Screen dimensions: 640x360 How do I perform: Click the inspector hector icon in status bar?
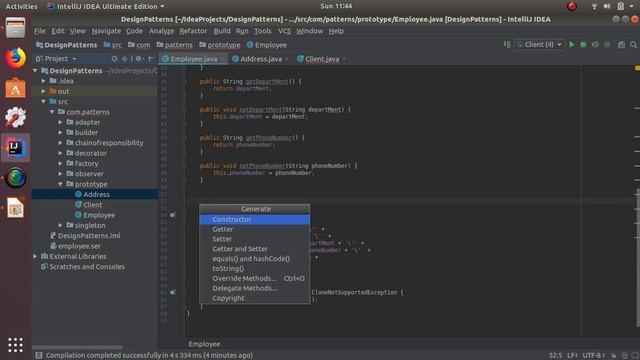[x=624, y=356]
